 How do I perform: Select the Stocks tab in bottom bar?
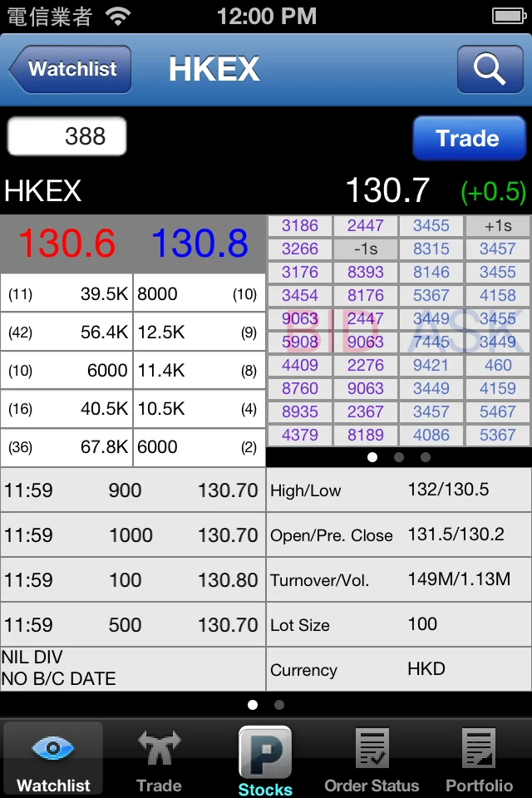click(x=265, y=761)
